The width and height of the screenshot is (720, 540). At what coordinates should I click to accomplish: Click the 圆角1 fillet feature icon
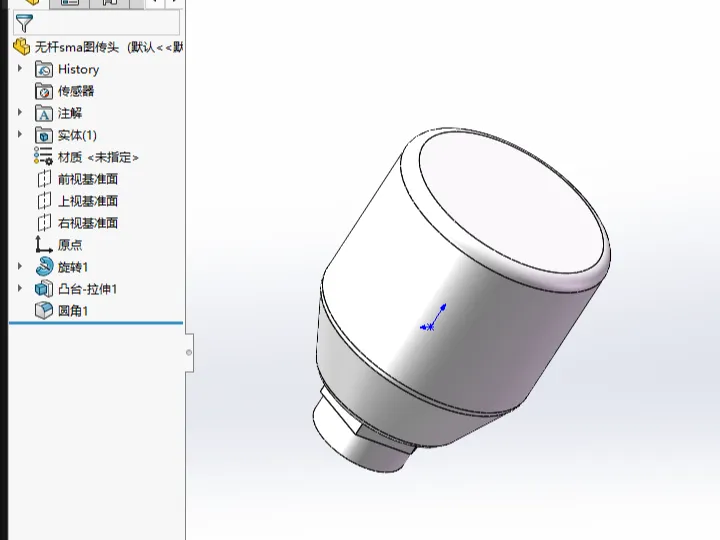[44, 311]
